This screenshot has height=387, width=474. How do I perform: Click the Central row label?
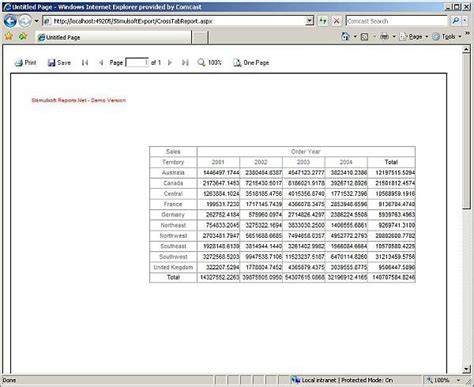click(x=173, y=194)
